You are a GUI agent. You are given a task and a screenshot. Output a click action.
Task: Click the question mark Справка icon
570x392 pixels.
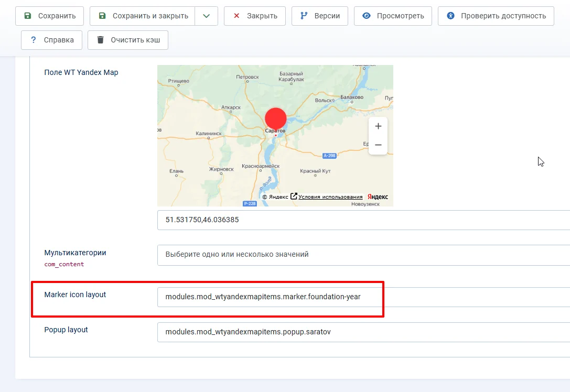tap(34, 40)
